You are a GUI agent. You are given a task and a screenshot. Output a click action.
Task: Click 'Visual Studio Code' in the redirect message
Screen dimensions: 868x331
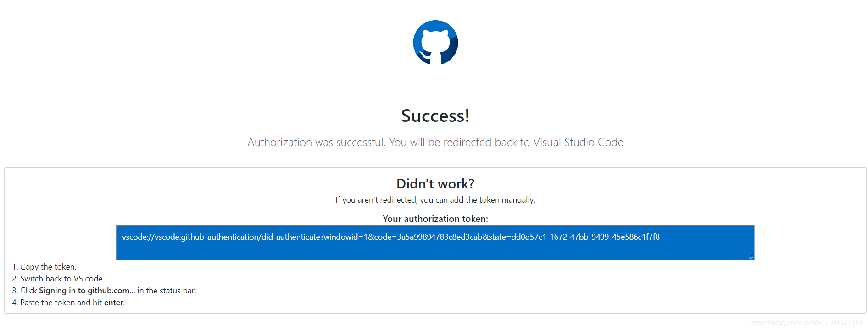[578, 142]
